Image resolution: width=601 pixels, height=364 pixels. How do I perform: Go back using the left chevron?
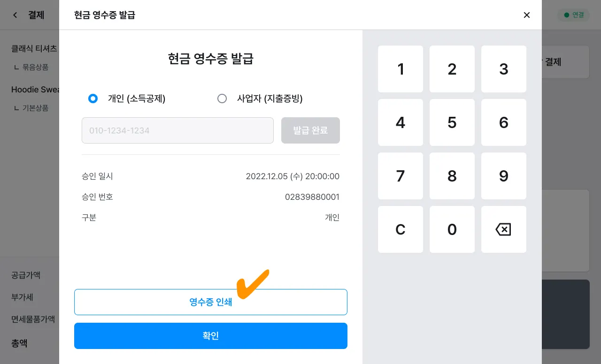click(15, 15)
